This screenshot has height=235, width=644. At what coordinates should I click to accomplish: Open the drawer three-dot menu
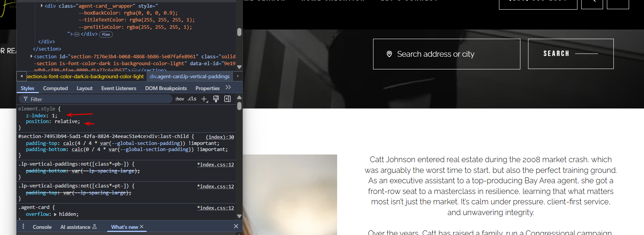[23, 227]
